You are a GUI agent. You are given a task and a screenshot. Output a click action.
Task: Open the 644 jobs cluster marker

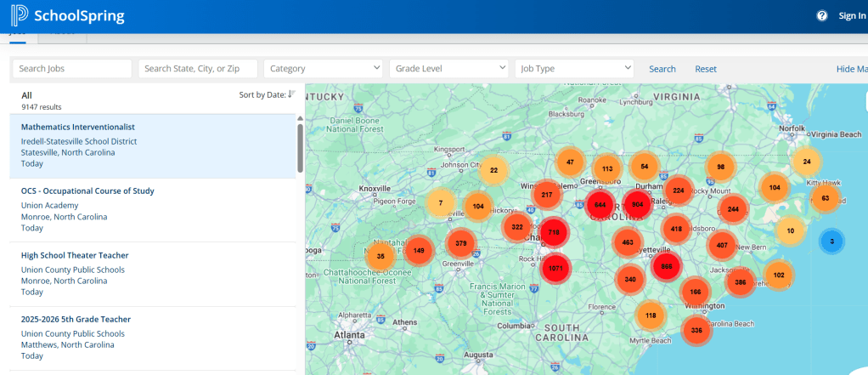[x=600, y=204]
